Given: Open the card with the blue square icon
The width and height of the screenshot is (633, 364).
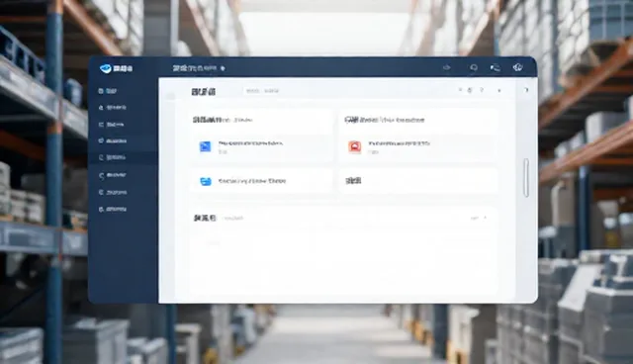Looking at the screenshot, I should tap(260, 147).
